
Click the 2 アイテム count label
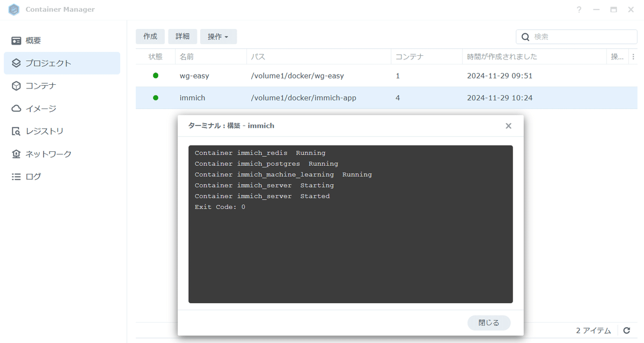(593, 331)
